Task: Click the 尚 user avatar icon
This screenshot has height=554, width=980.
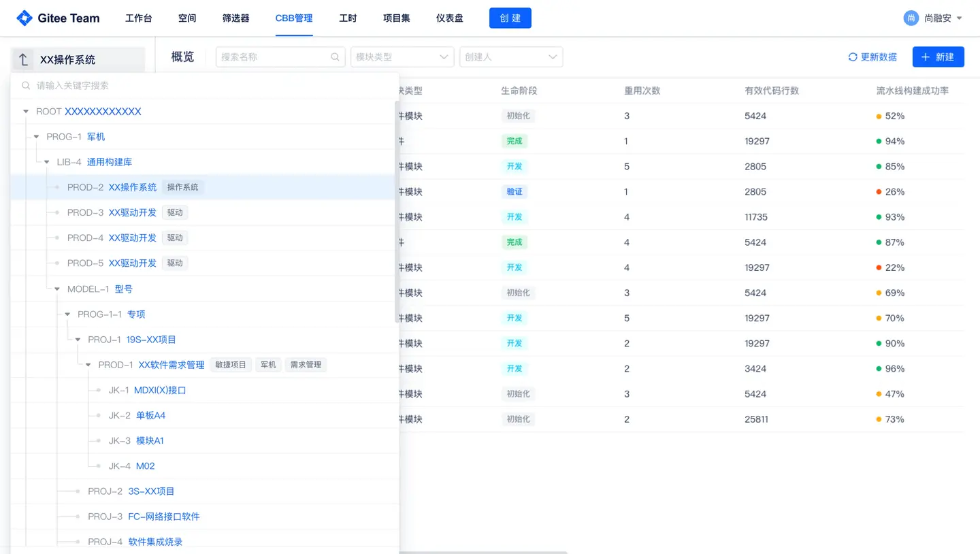Action: tap(911, 18)
